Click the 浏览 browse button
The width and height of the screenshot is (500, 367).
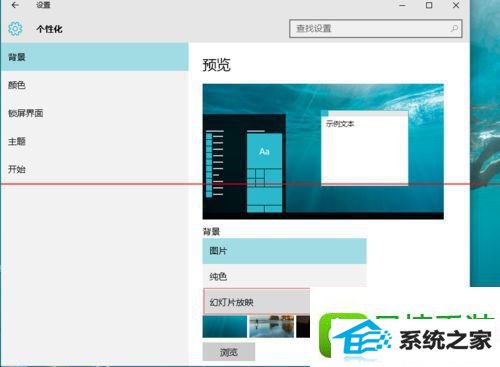(229, 352)
